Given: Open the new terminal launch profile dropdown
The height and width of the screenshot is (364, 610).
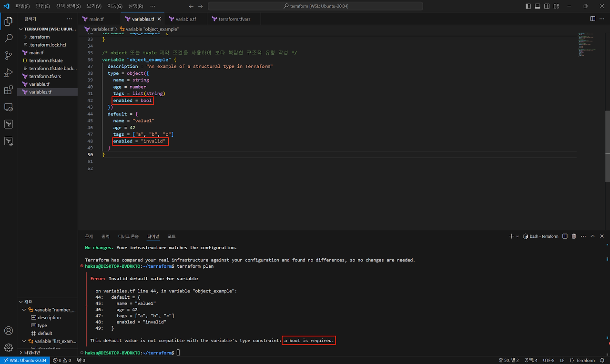Looking at the screenshot, I should tap(518, 236).
